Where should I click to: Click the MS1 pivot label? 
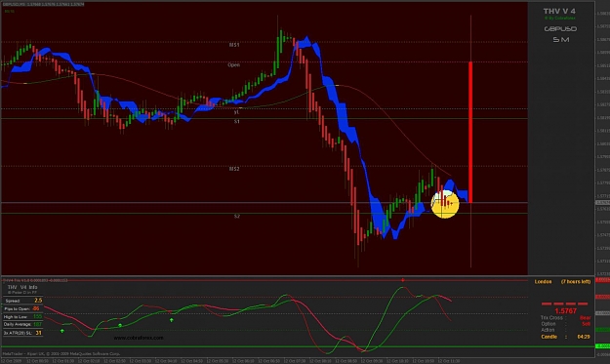coord(234,45)
